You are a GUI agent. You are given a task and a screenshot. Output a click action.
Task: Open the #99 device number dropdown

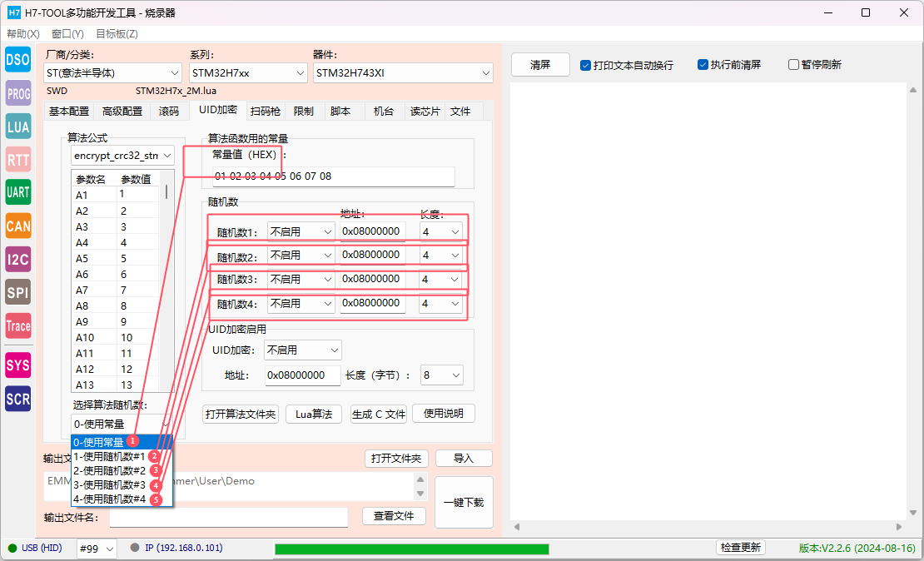point(97,549)
